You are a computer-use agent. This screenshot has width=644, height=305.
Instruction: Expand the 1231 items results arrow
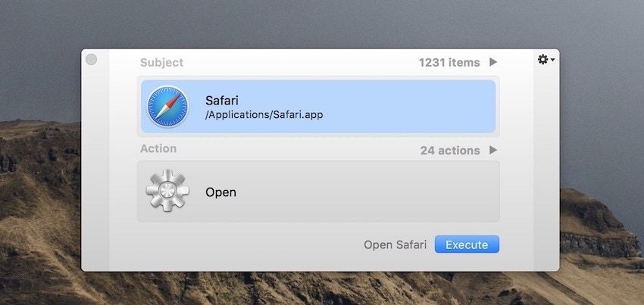(x=493, y=62)
